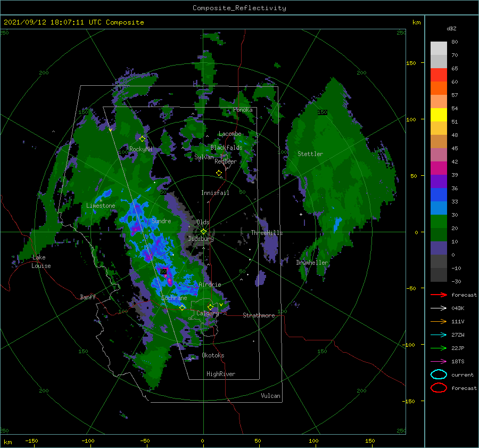The image size is (479, 448).
Task: Click the green 22JP arrow icon
Action: point(439,348)
